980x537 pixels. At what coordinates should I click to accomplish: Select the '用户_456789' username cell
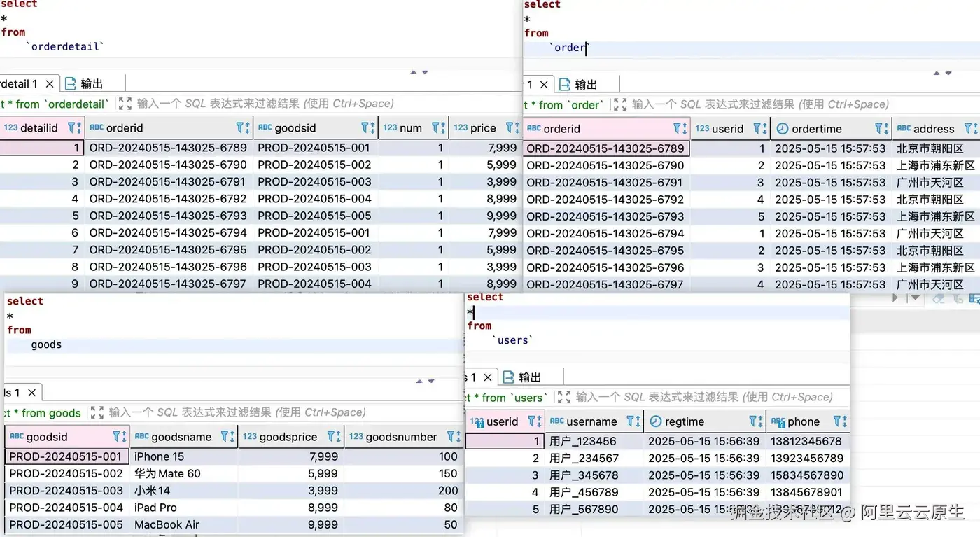(594, 492)
